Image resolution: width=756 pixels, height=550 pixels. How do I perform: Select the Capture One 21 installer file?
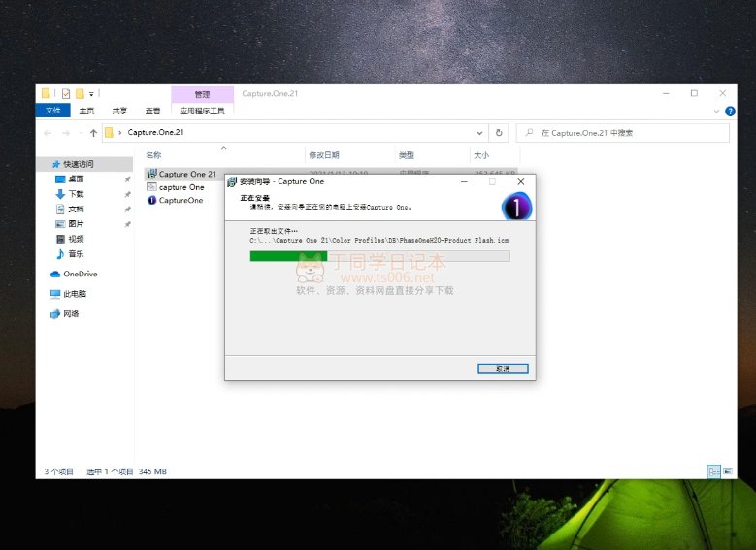[187, 174]
